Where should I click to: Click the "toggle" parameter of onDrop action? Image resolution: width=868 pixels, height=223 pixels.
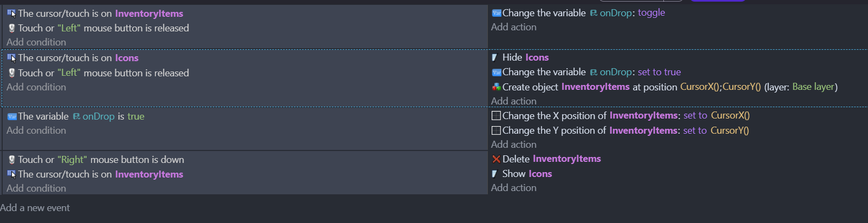click(651, 12)
